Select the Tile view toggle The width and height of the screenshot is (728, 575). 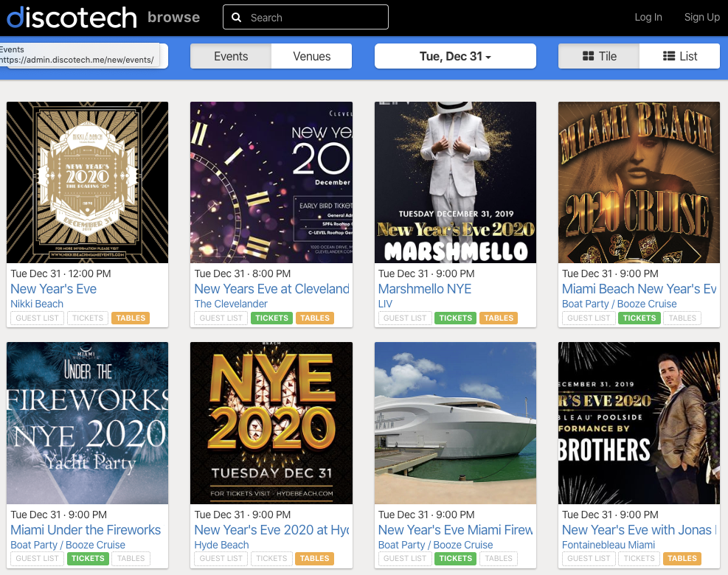599,56
